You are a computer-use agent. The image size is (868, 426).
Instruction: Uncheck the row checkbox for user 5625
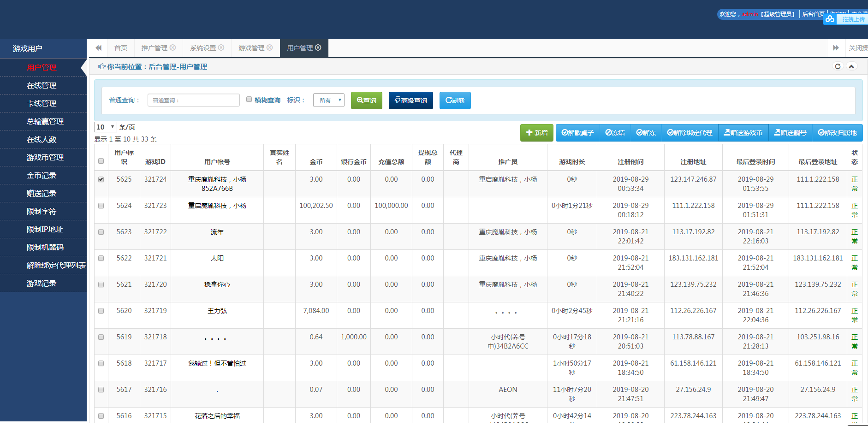(101, 179)
